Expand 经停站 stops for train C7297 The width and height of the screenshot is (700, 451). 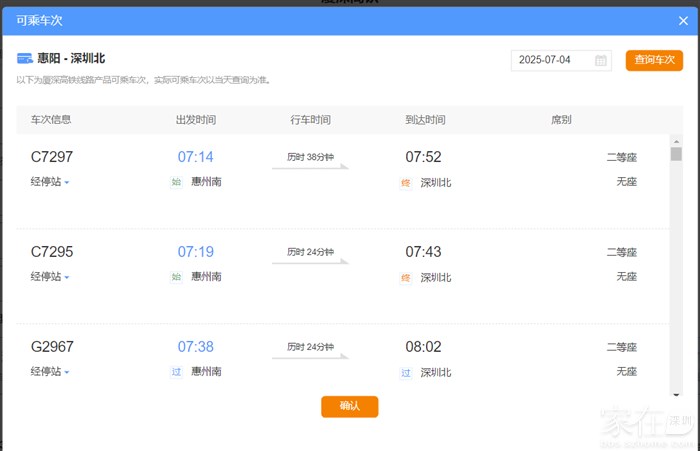[50, 182]
